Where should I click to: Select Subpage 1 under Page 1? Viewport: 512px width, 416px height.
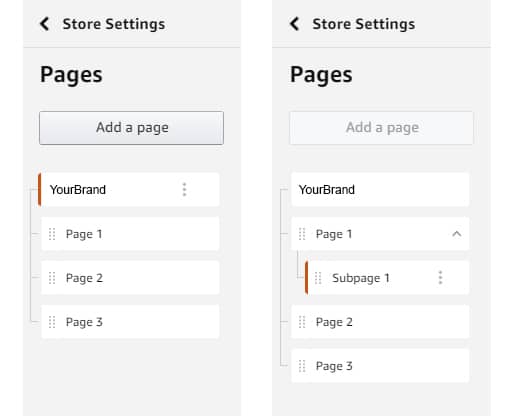[x=387, y=278]
